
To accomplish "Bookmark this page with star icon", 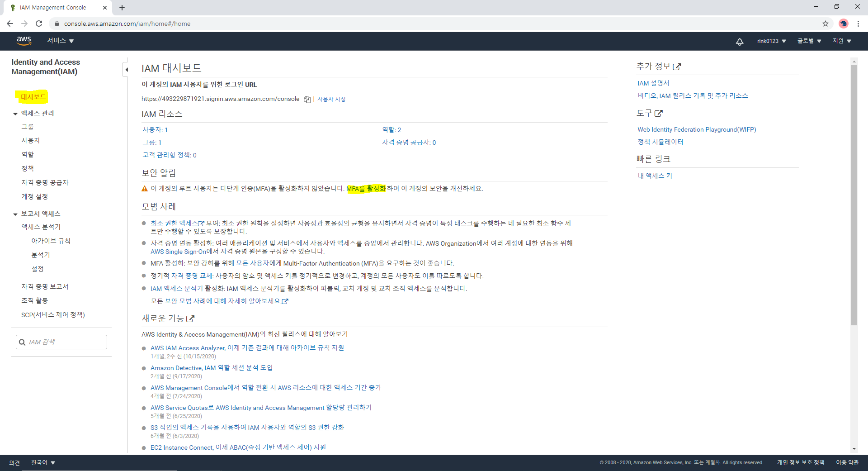I will coord(826,24).
